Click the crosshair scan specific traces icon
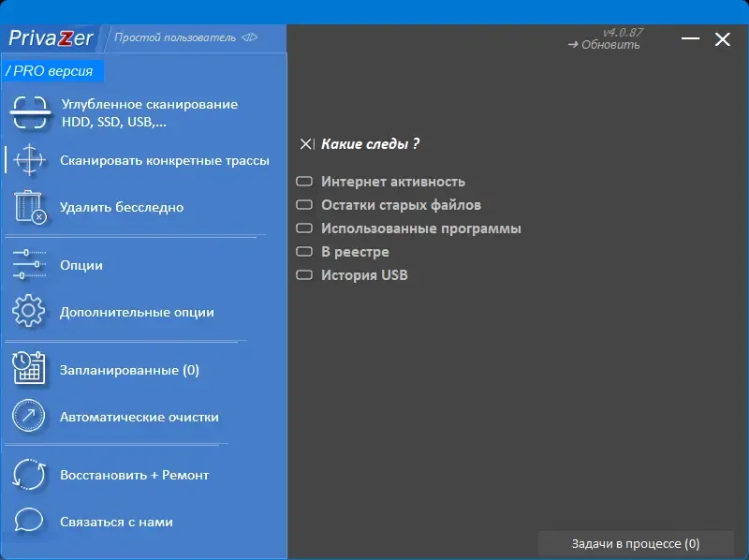This screenshot has width=749, height=560. point(30,160)
